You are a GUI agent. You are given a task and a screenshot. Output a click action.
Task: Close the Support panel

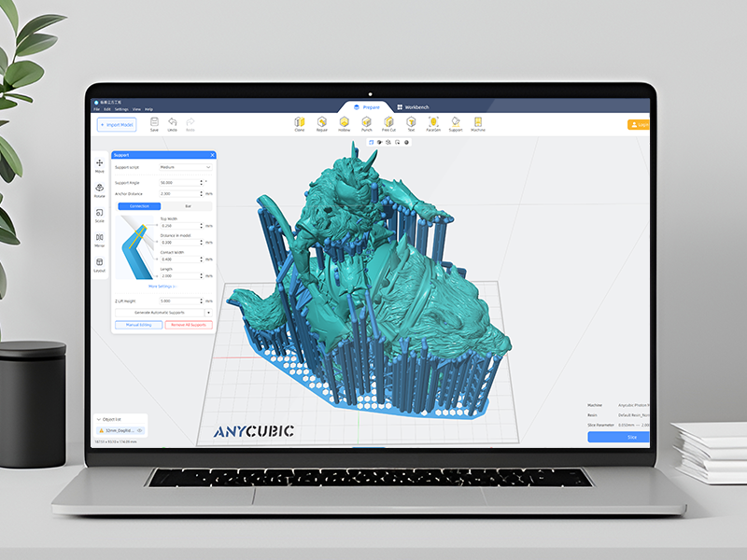[213, 155]
